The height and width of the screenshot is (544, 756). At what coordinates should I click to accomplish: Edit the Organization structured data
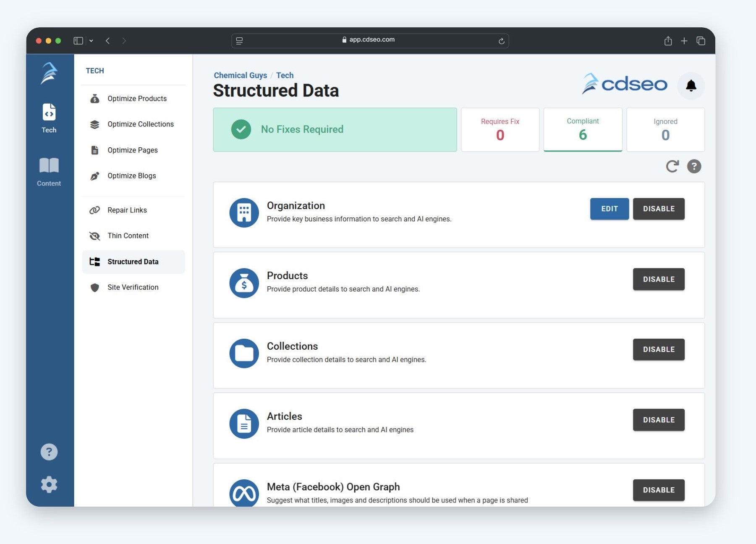(609, 209)
